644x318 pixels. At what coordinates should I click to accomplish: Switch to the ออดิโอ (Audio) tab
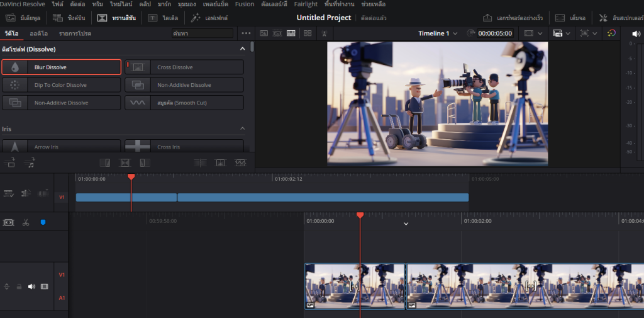(39, 33)
